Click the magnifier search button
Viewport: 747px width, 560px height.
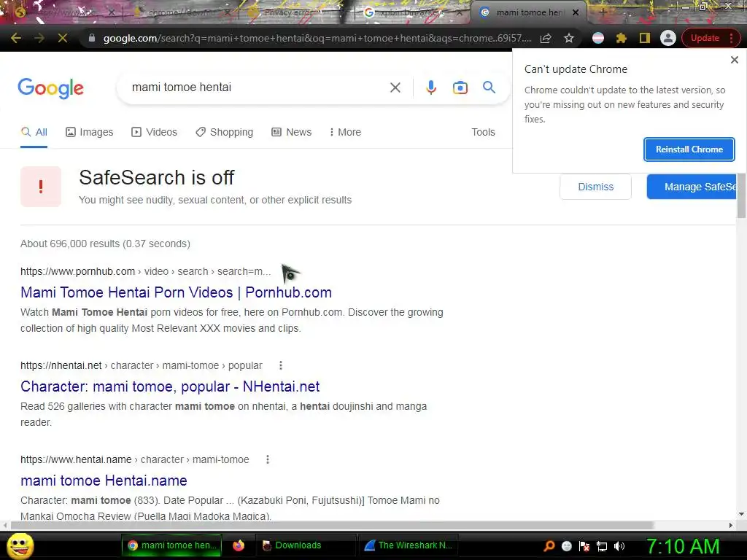point(489,87)
